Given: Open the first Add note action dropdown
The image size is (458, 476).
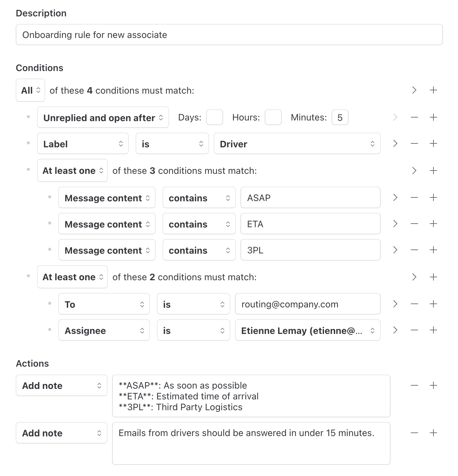Looking at the screenshot, I should 62,386.
